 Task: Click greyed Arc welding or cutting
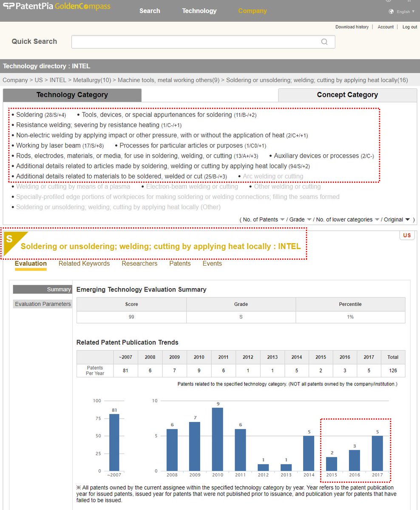coord(273,176)
